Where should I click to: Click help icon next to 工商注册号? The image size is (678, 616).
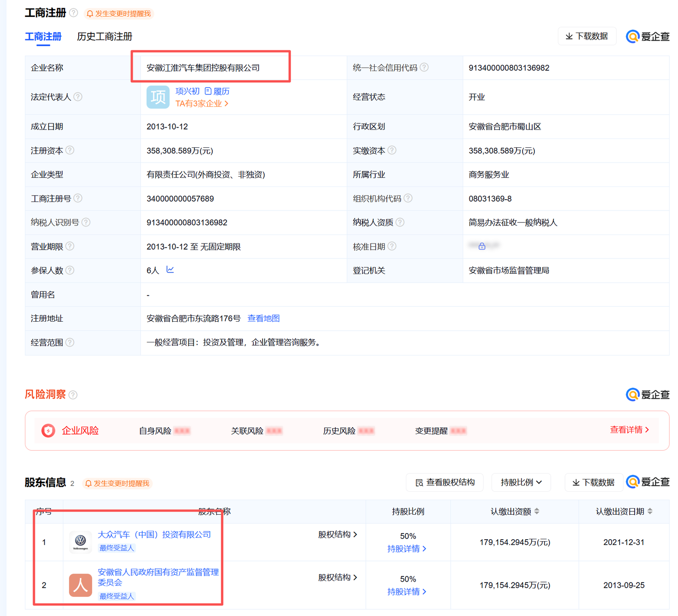(78, 198)
